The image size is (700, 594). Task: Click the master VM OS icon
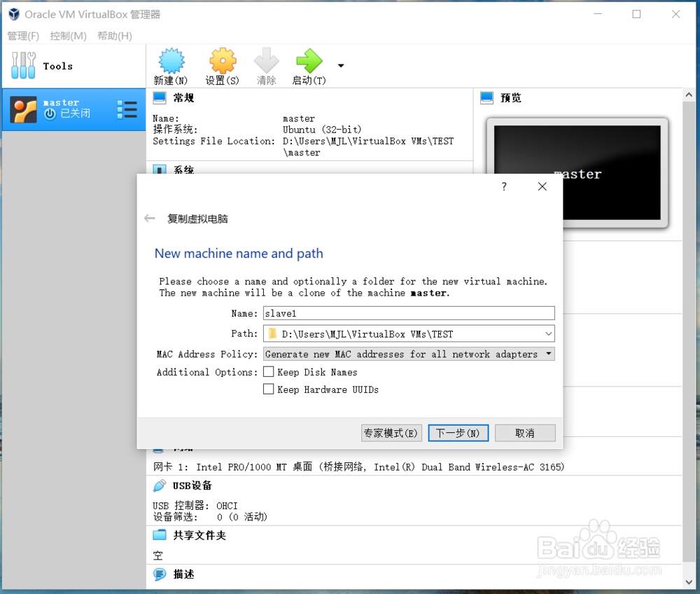(x=23, y=109)
